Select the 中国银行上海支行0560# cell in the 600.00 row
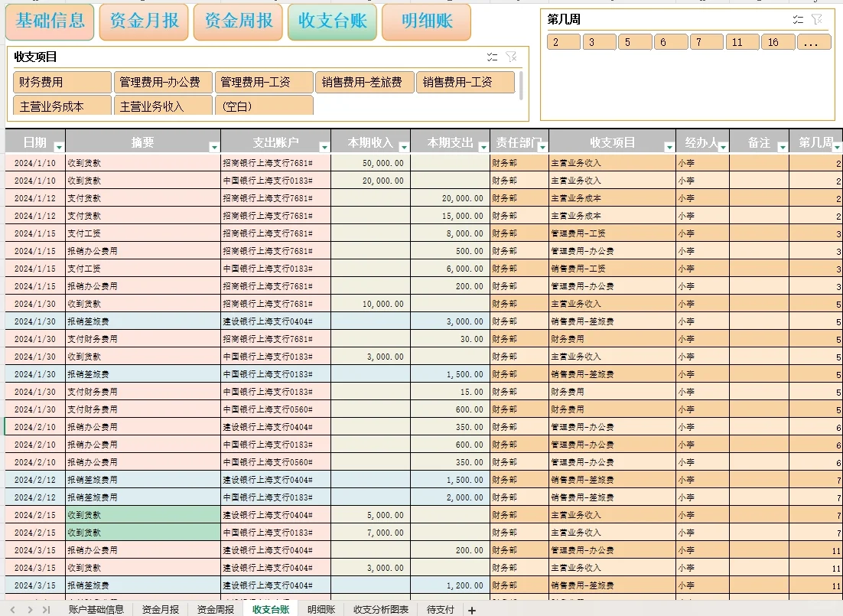The image size is (843, 616). coord(276,409)
